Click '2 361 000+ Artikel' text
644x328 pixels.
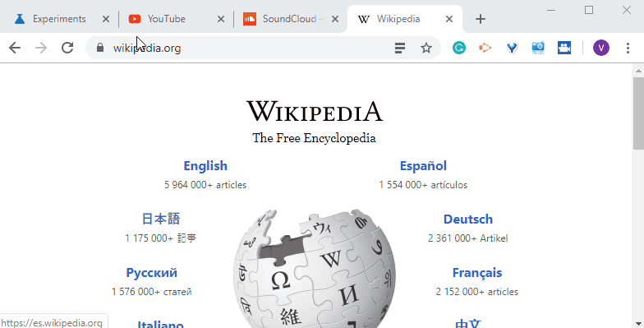click(x=468, y=238)
